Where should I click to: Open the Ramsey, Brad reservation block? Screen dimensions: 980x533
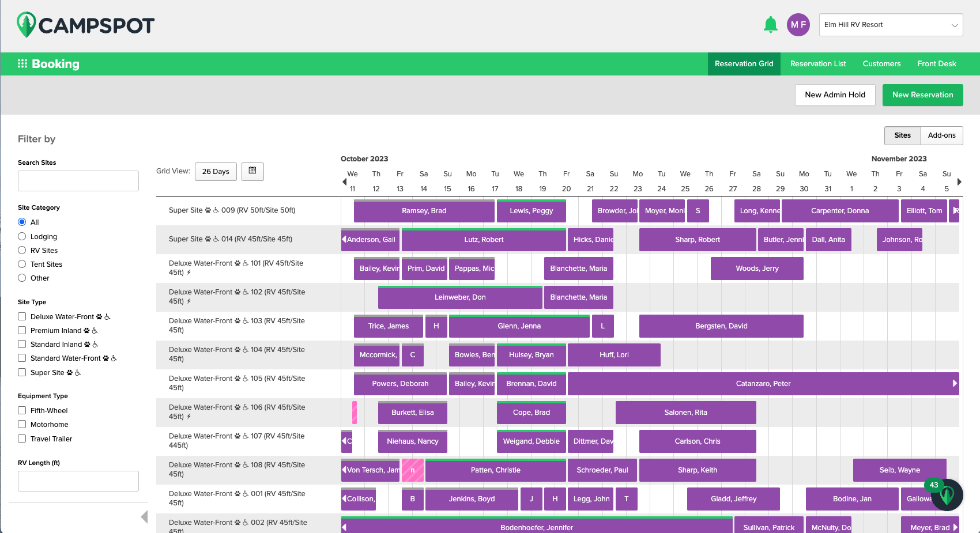[424, 210]
